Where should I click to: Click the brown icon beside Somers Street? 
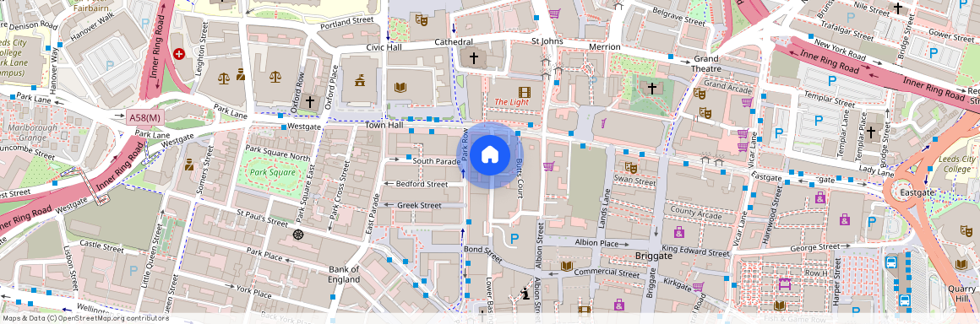(x=188, y=165)
